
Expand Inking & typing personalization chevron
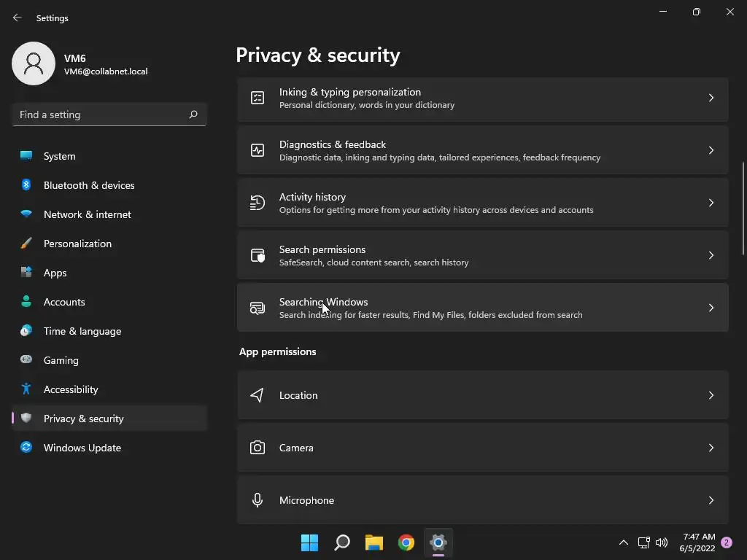pyautogui.click(x=711, y=98)
